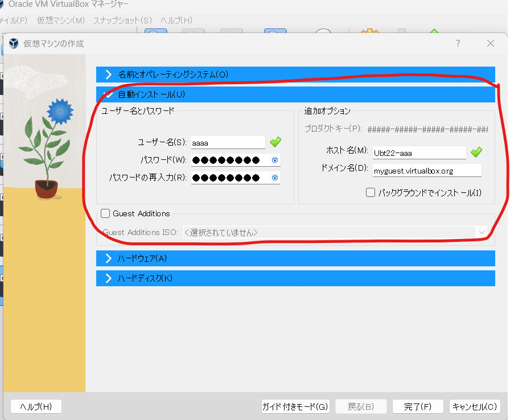The width and height of the screenshot is (510, 420).
Task: Click the パスワードの再入力(R) input field
Action: (x=236, y=178)
